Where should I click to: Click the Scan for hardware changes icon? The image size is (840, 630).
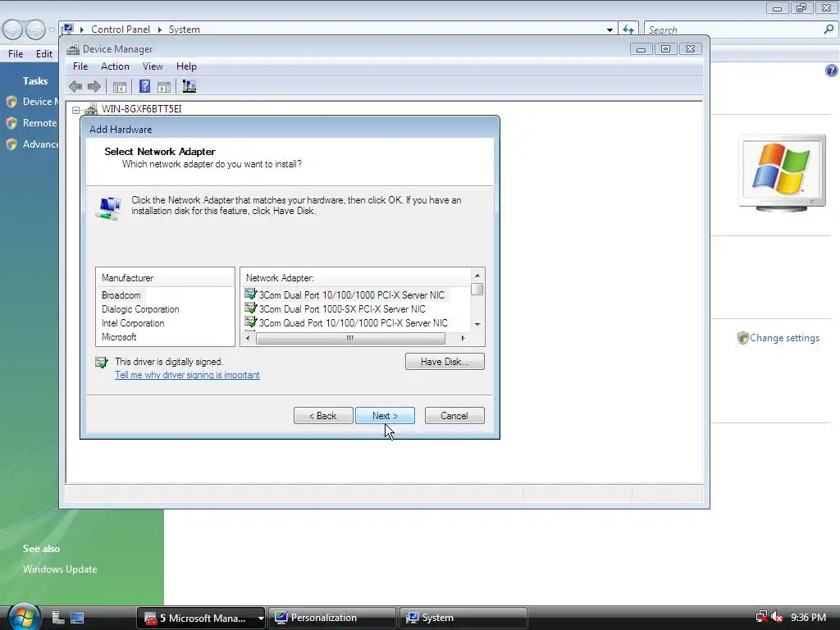[189, 86]
